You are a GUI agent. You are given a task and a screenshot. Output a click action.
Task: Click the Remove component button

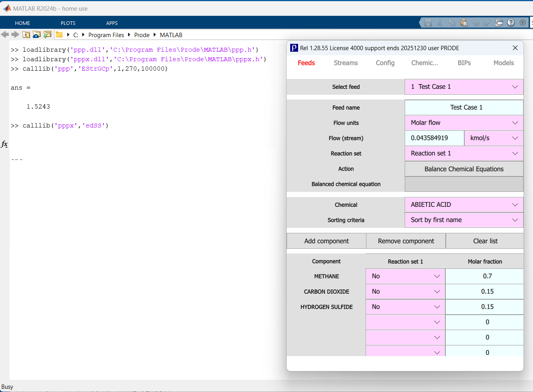[406, 241]
